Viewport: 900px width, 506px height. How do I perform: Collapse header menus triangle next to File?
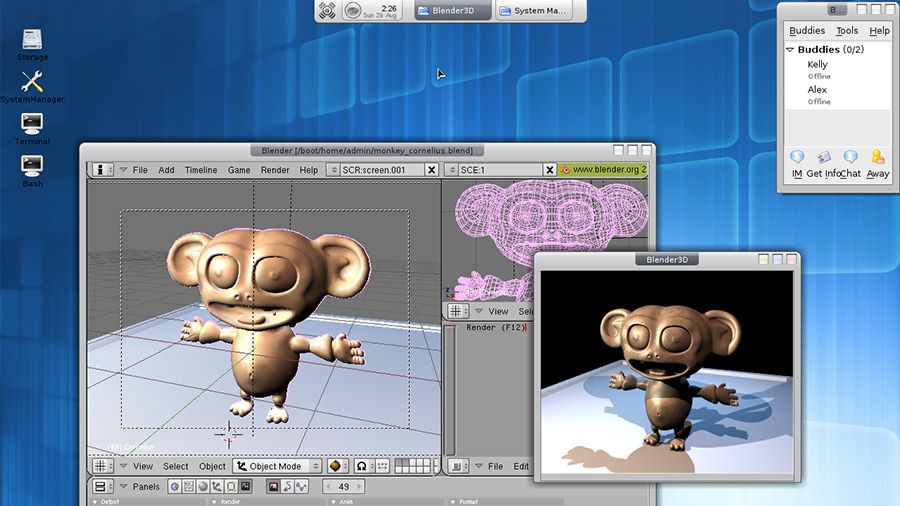click(123, 170)
